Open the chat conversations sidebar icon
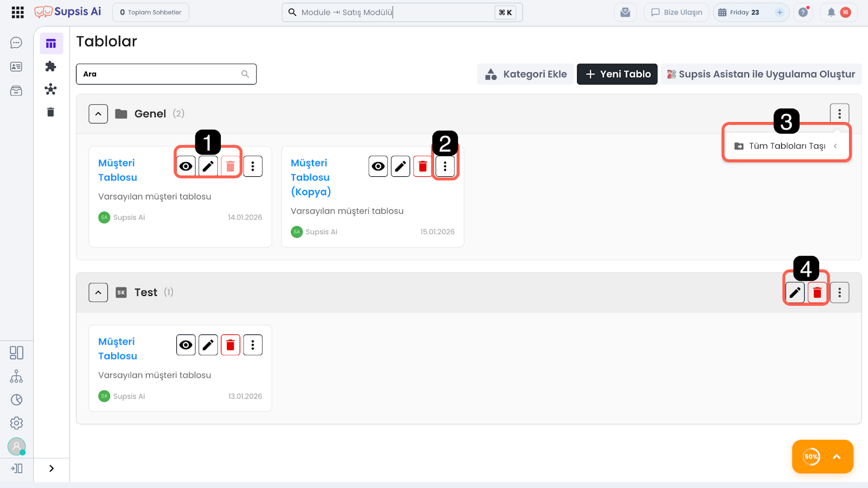Image resolution: width=868 pixels, height=488 pixels. coord(16,43)
